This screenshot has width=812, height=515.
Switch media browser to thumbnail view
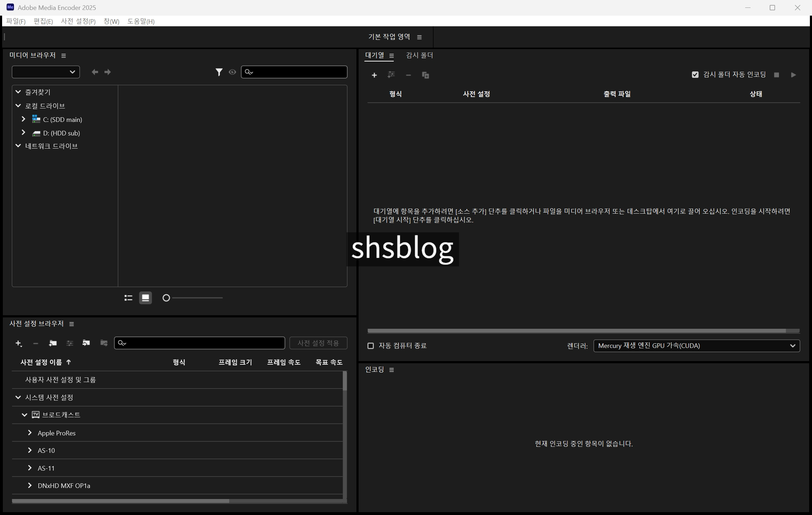(x=145, y=298)
